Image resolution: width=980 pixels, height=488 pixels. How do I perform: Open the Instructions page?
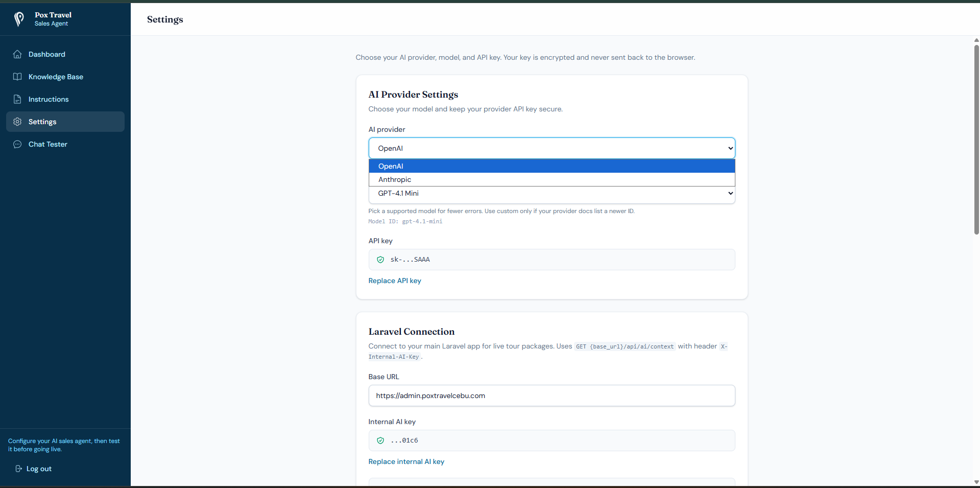tap(65, 99)
